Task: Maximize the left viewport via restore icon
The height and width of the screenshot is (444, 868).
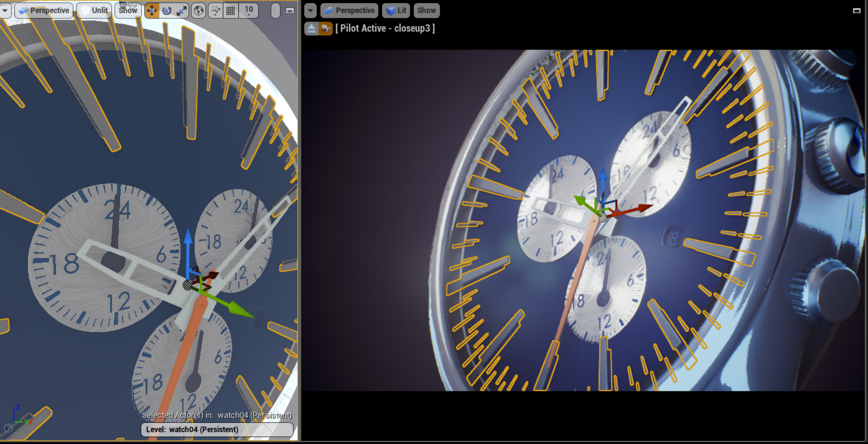Action: [x=290, y=11]
